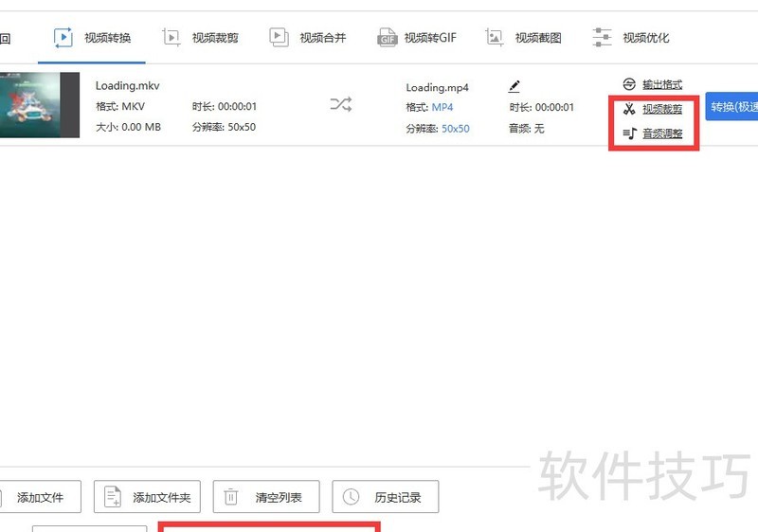Click the music note audio adjust icon
This screenshot has height=532, width=758.
tap(629, 133)
